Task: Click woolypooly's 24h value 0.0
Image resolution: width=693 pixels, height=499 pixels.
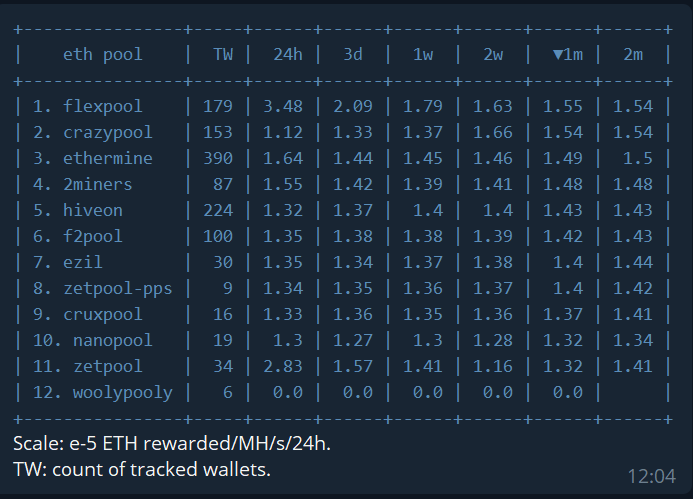Action: (288, 392)
